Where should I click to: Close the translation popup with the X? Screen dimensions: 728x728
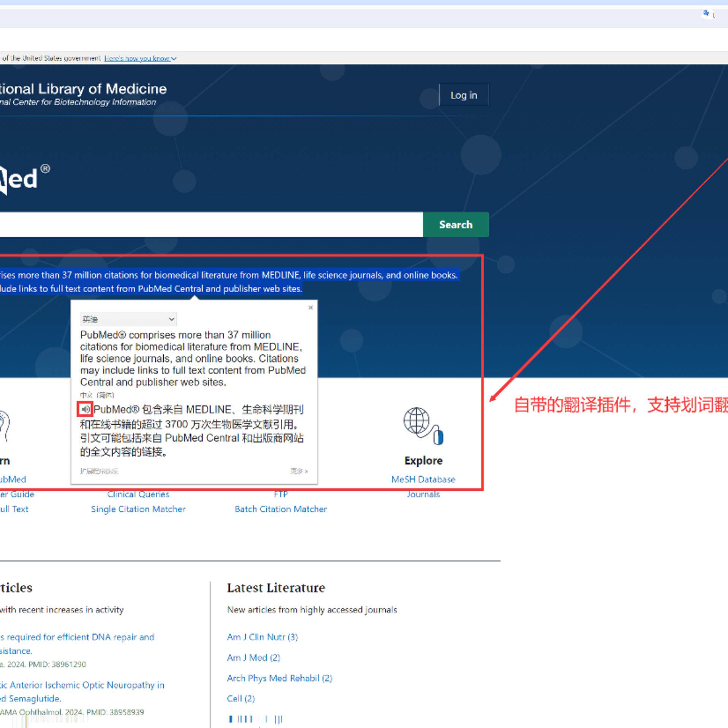(310, 307)
